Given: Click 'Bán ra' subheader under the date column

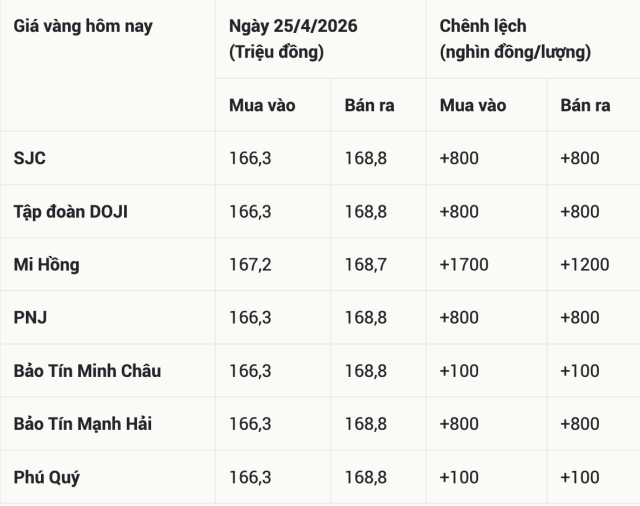Looking at the screenshot, I should coord(369,105).
